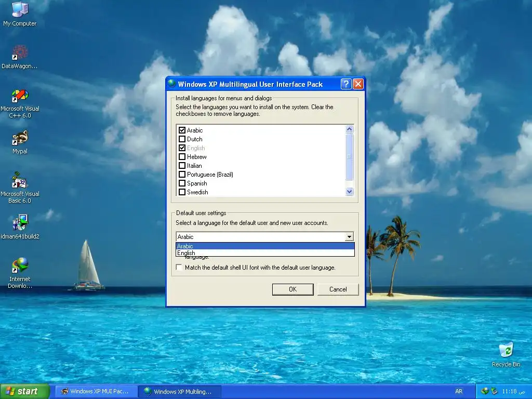
Task: Open the Mypal browser shortcut
Action: (20, 142)
